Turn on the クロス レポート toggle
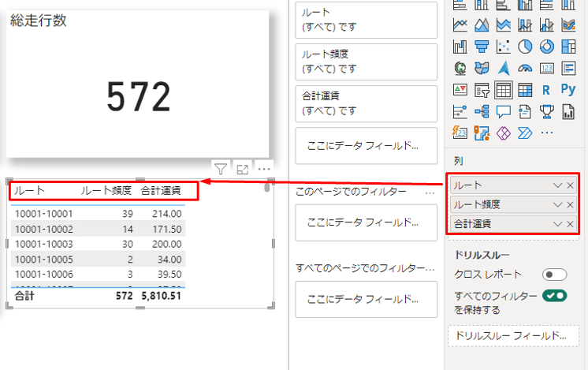588x370 pixels. click(554, 275)
